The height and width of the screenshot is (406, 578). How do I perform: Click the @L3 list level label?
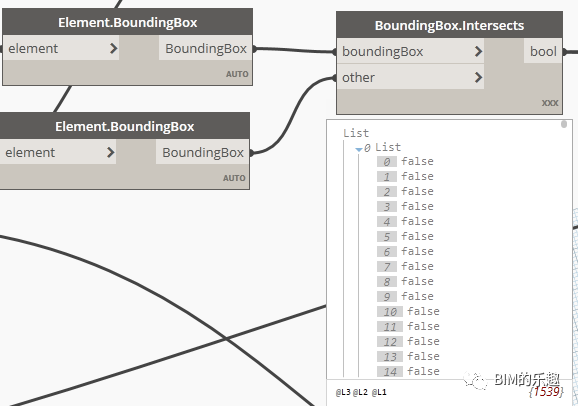[x=343, y=392]
